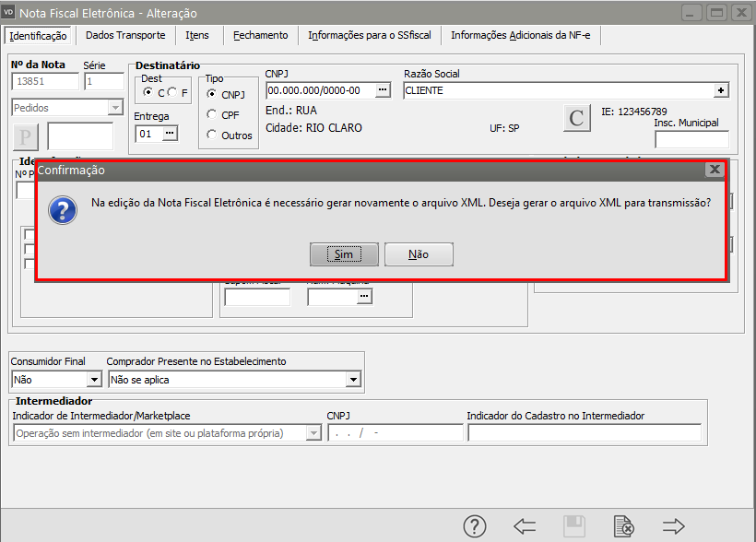The image size is (756, 542).
Task: Click the plus button in Razão Social
Action: click(x=721, y=90)
